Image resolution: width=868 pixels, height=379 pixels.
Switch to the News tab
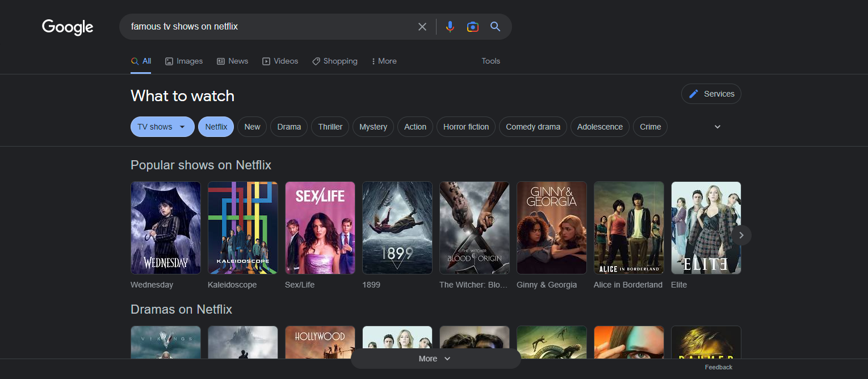[233, 61]
